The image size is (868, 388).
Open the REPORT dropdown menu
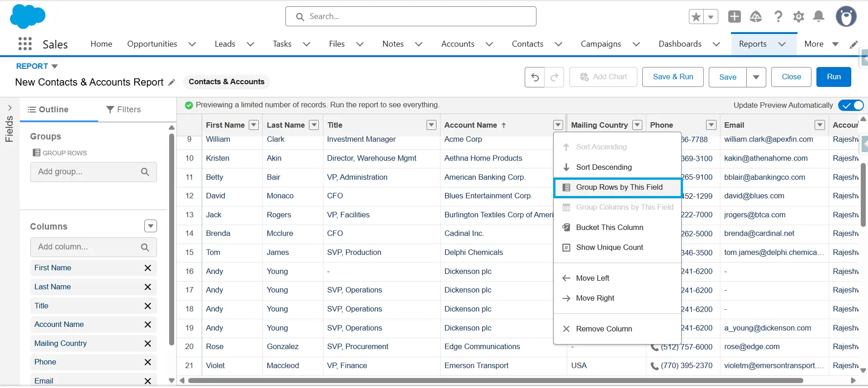[37, 66]
